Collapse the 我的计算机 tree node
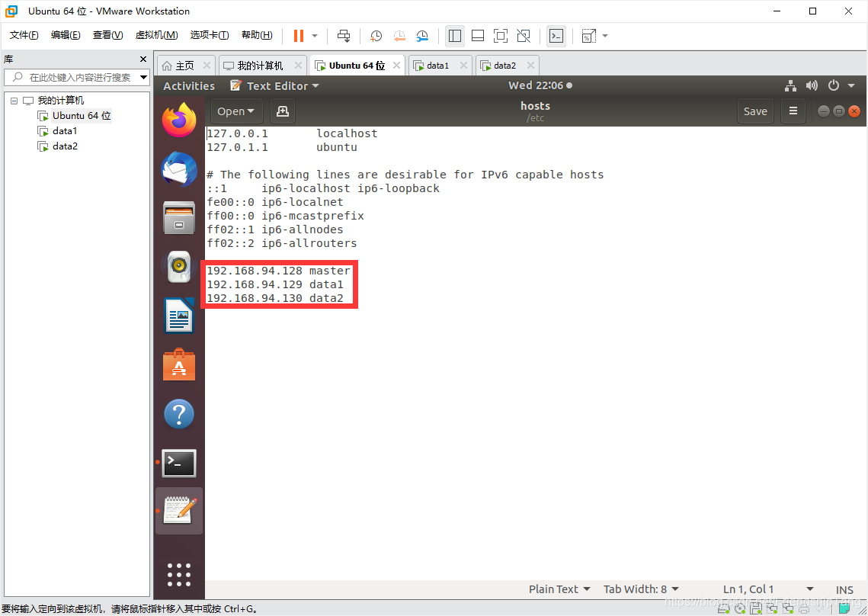868x616 pixels. tap(14, 101)
